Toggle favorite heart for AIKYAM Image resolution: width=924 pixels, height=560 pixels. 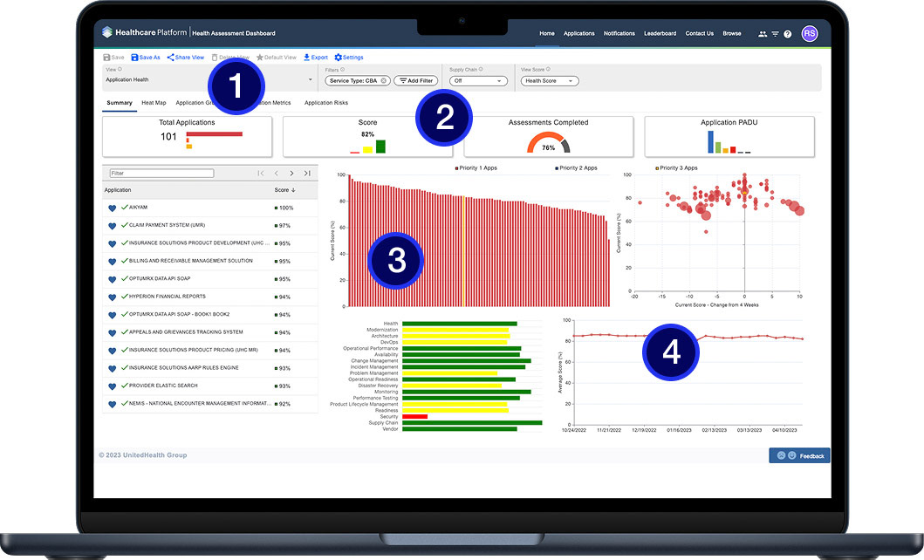[112, 208]
